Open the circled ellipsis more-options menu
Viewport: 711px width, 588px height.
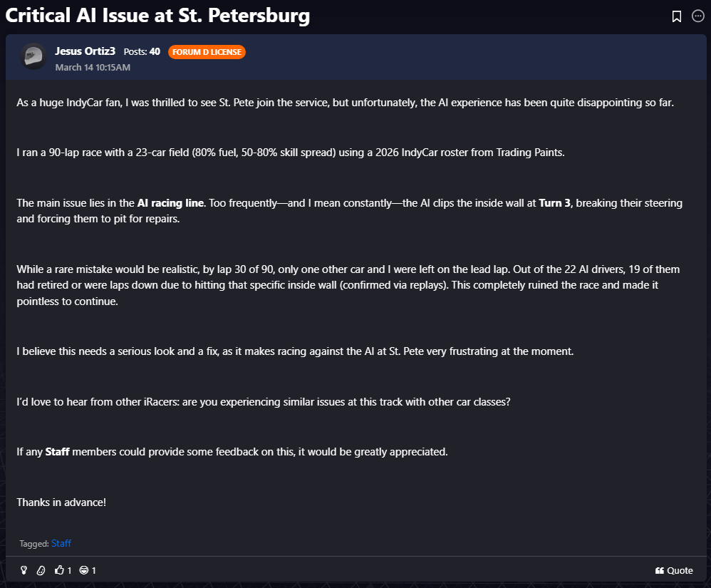tap(698, 16)
